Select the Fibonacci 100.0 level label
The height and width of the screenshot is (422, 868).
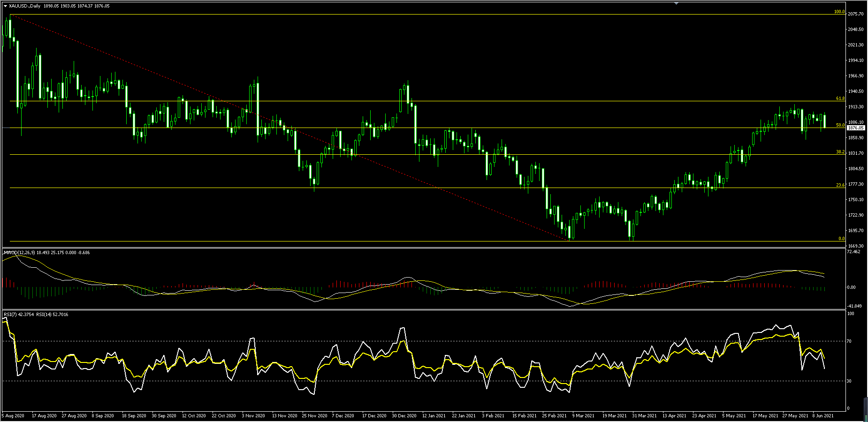pos(839,12)
